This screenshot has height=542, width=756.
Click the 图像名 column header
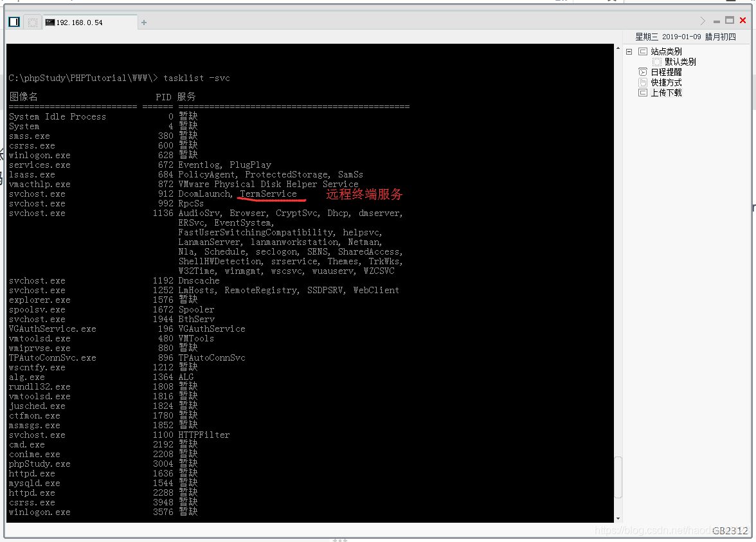click(24, 97)
